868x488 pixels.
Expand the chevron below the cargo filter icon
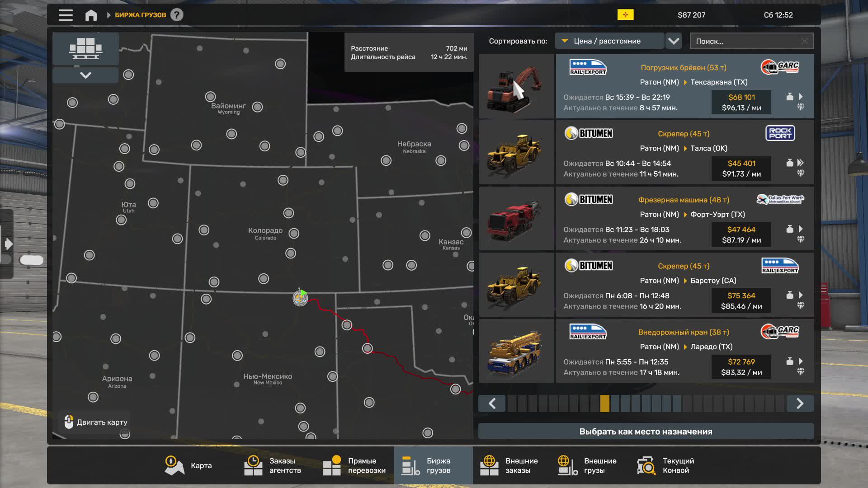pyautogui.click(x=85, y=75)
